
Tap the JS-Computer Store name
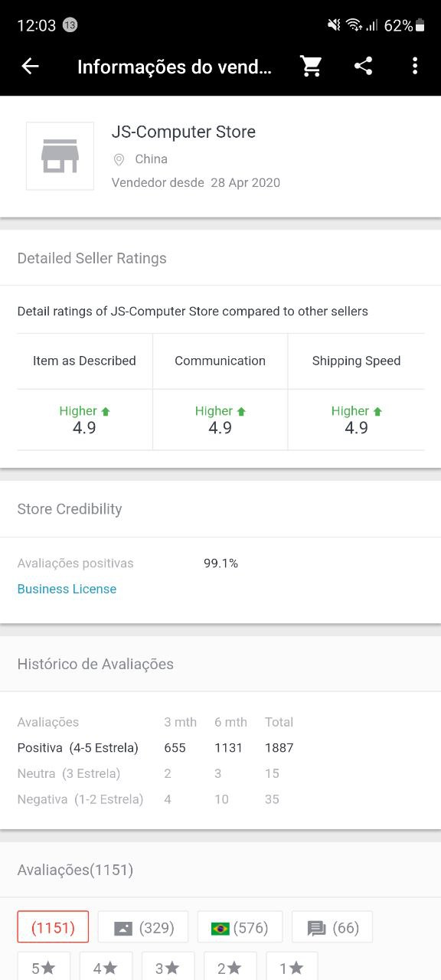coord(184,132)
